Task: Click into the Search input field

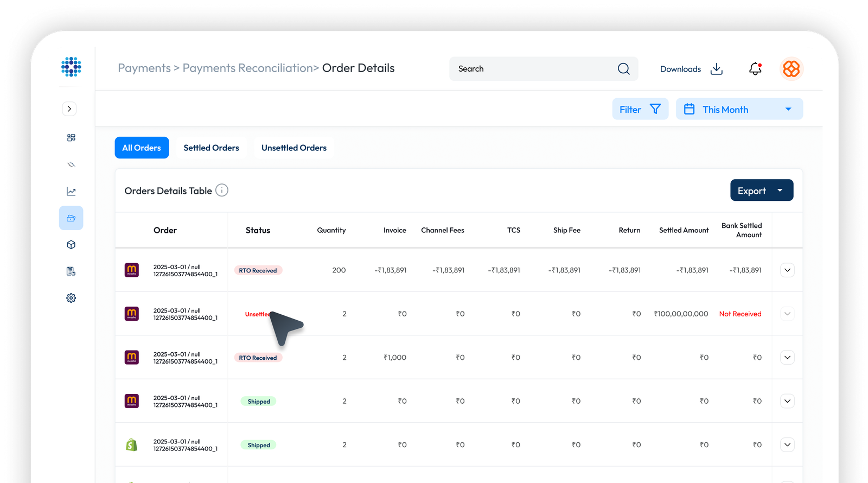Action: coord(532,69)
